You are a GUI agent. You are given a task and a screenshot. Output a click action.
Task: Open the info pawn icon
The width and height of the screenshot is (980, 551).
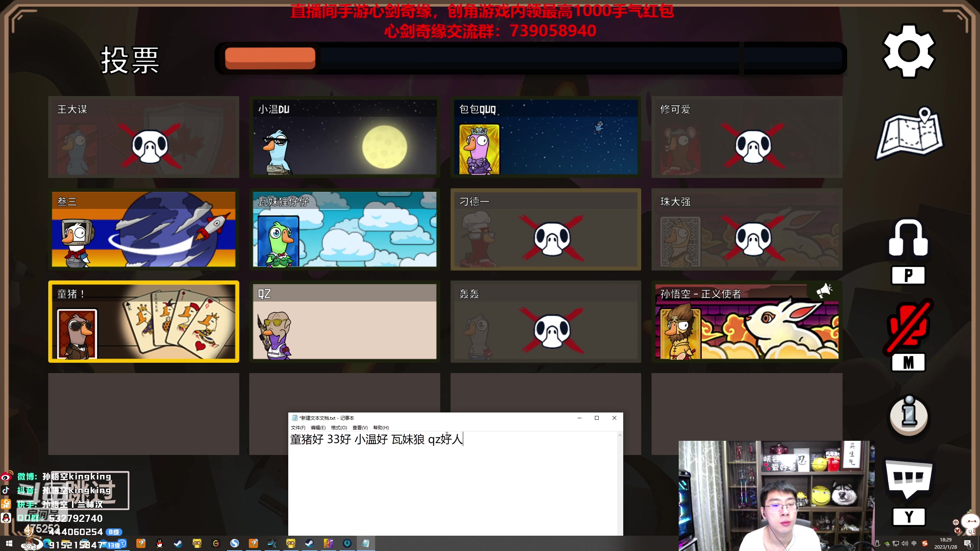(x=909, y=416)
